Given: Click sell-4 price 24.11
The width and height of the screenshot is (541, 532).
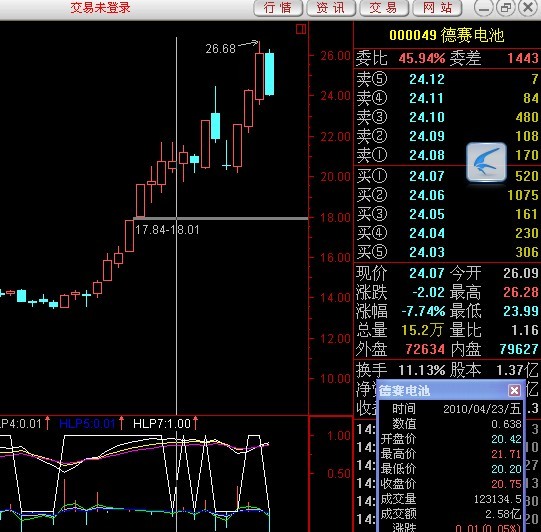Looking at the screenshot, I should [427, 98].
